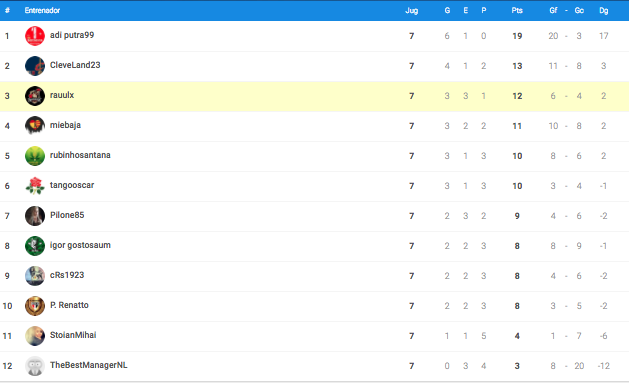Open rubinhosantana's green leaf avatar
Image resolution: width=629 pixels, height=383 pixels.
click(x=35, y=156)
